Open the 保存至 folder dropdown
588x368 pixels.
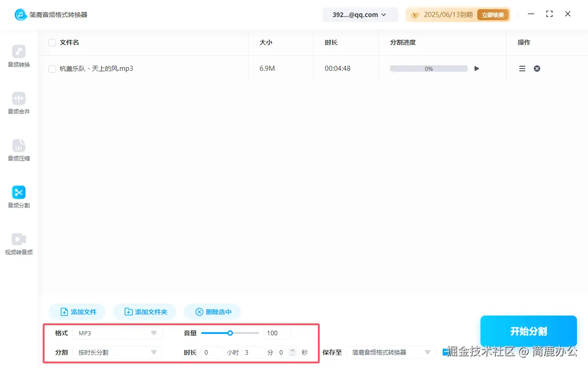[391, 352]
